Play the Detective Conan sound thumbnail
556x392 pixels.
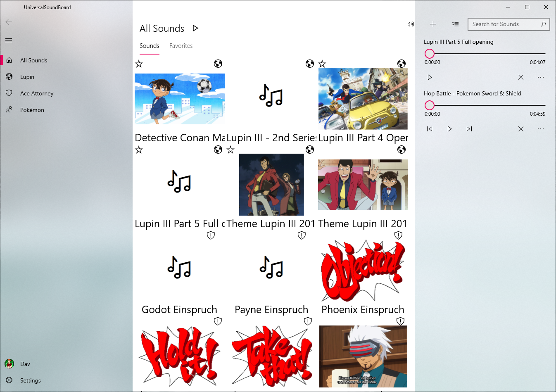[180, 99]
